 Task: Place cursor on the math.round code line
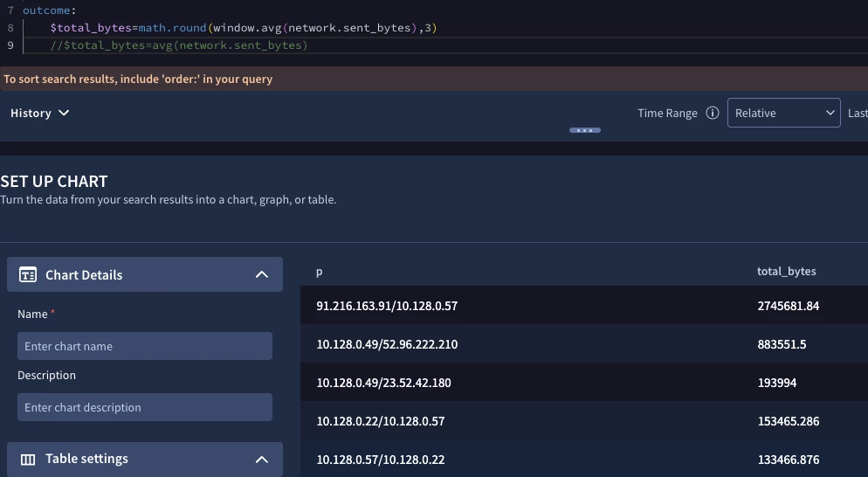(244, 28)
